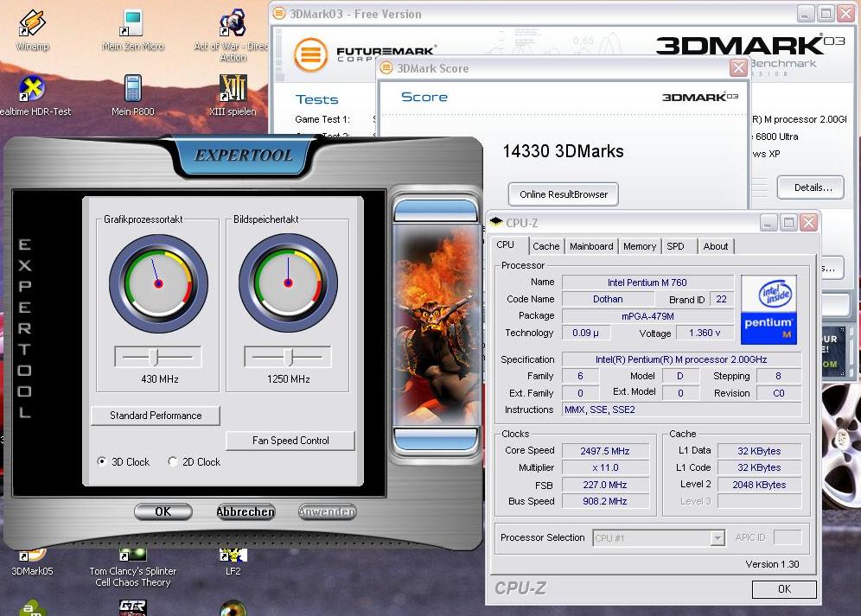
Task: Adjust the memory clock slider at 1250 MHz
Action: (288, 357)
